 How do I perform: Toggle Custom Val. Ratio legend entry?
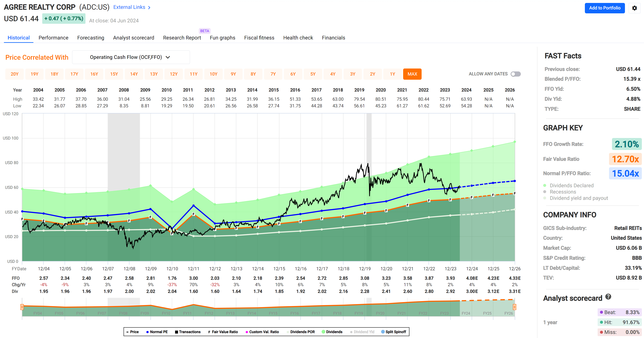coord(262,332)
